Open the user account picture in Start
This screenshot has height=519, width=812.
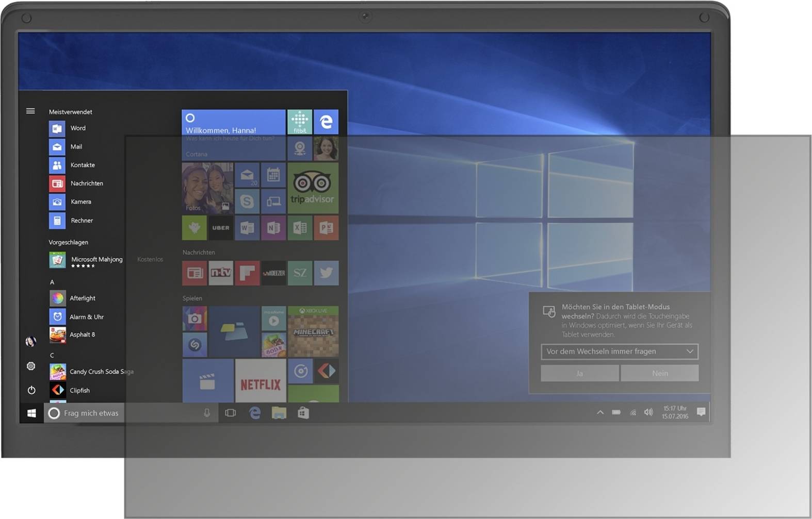pos(31,341)
